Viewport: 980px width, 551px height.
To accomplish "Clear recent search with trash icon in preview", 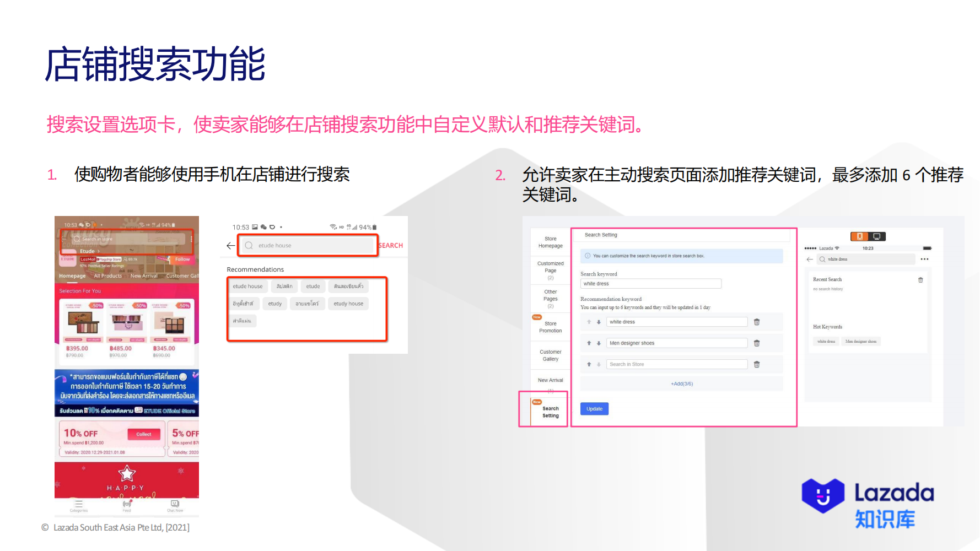I will pyautogui.click(x=920, y=280).
